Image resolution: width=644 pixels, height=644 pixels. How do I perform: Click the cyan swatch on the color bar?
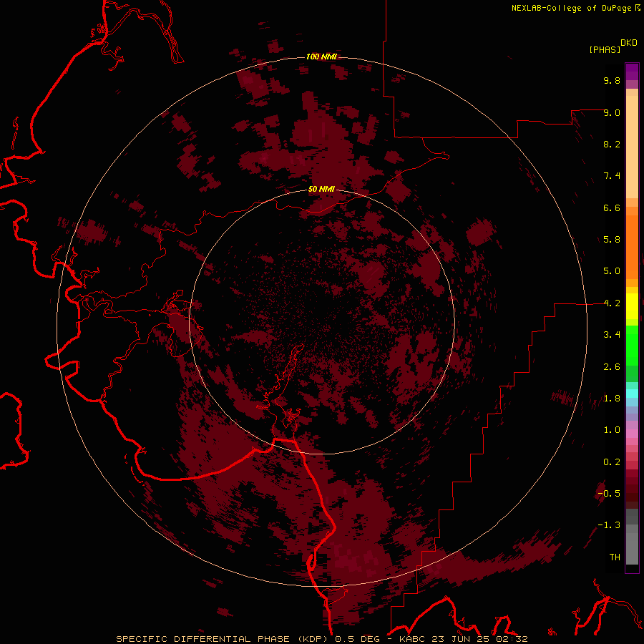coord(632,394)
